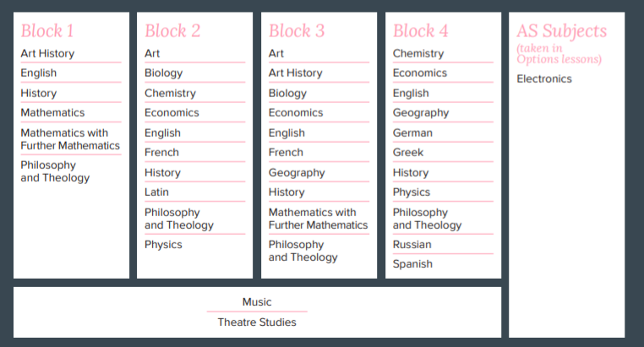Click Electronics under AS Subjects
The width and height of the screenshot is (644, 347).
click(x=544, y=79)
